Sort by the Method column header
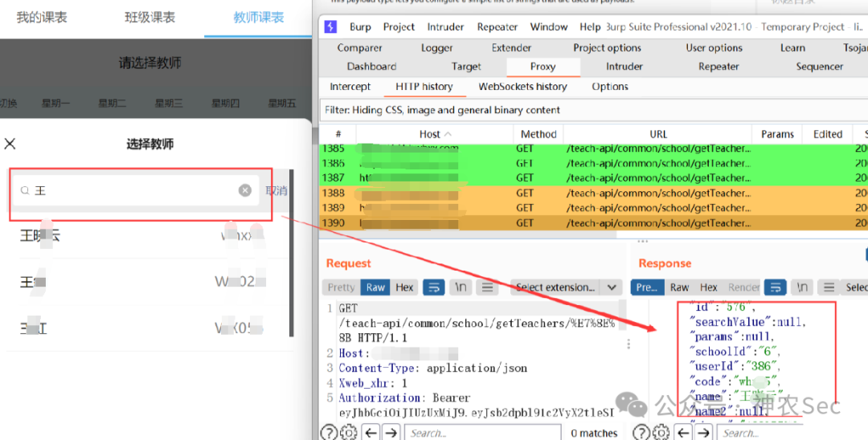The width and height of the screenshot is (868, 440). click(x=538, y=134)
